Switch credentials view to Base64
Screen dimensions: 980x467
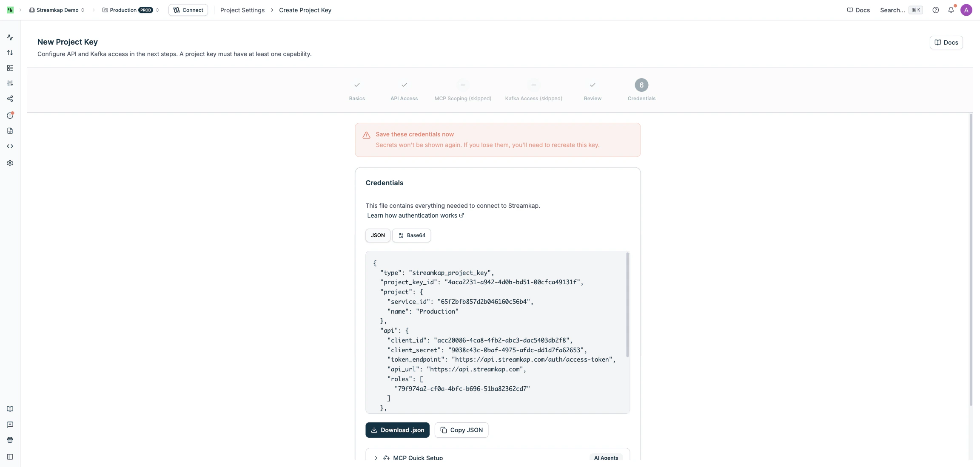coord(411,235)
